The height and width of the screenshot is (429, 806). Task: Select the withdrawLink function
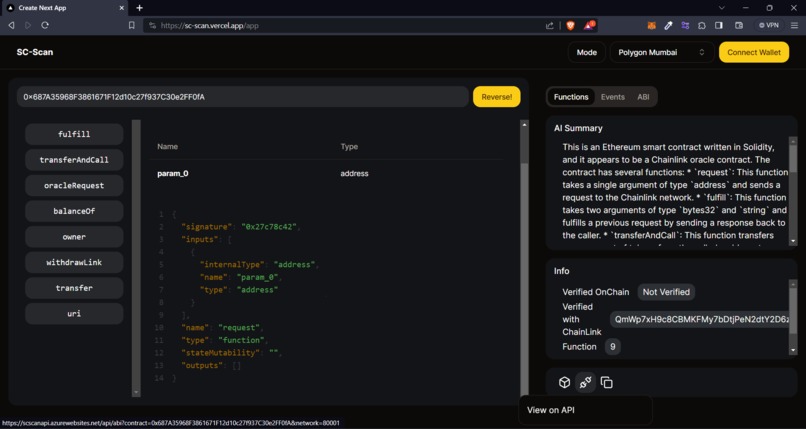[x=74, y=263]
